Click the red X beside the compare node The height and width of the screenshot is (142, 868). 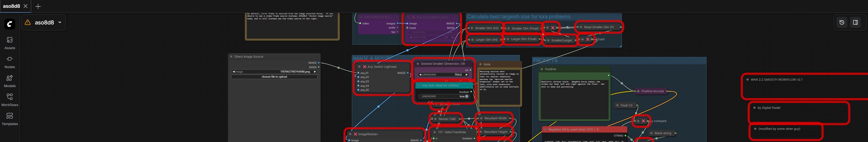[x=643, y=121]
